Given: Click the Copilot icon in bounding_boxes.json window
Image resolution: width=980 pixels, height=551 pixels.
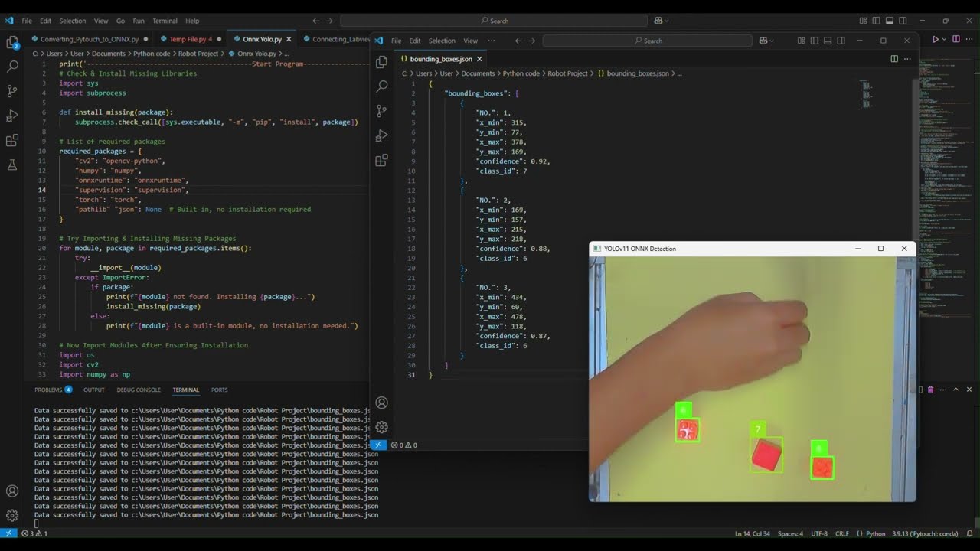Looking at the screenshot, I should coord(763,41).
